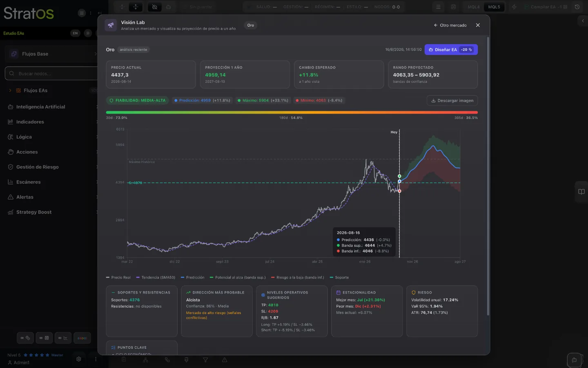
Task: Click the Precio Actual card
Action: [151, 74]
